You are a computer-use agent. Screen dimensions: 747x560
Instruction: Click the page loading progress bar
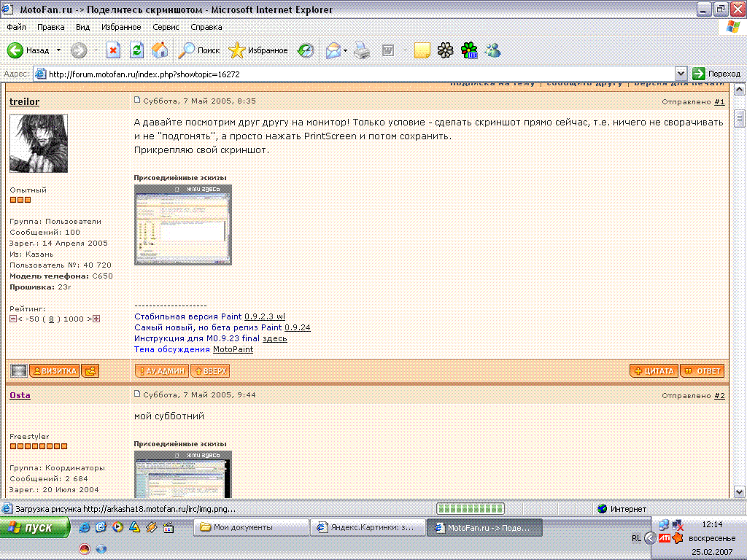[471, 508]
